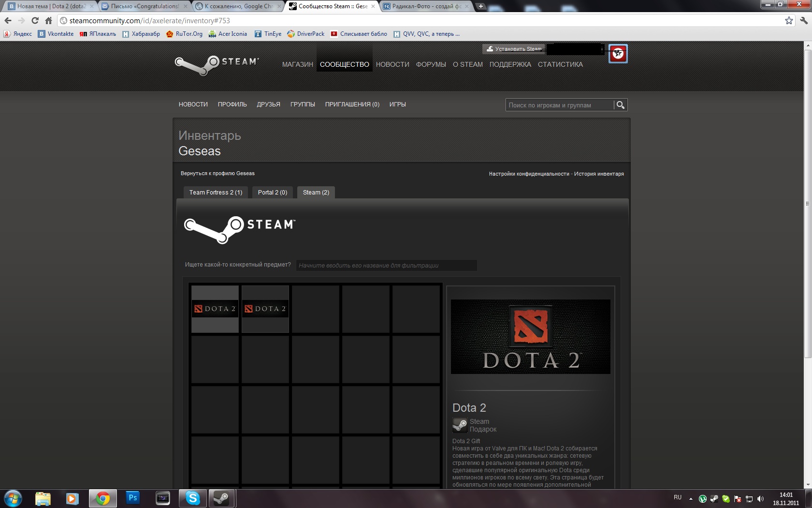
Task: Open the Steam client from the taskbar
Action: pos(222,498)
